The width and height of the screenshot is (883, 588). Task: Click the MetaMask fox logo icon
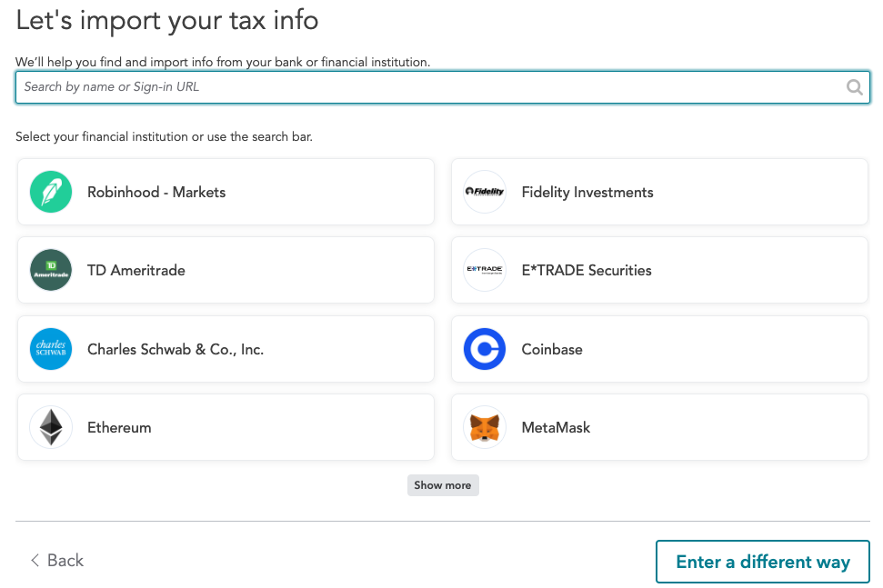[484, 426]
